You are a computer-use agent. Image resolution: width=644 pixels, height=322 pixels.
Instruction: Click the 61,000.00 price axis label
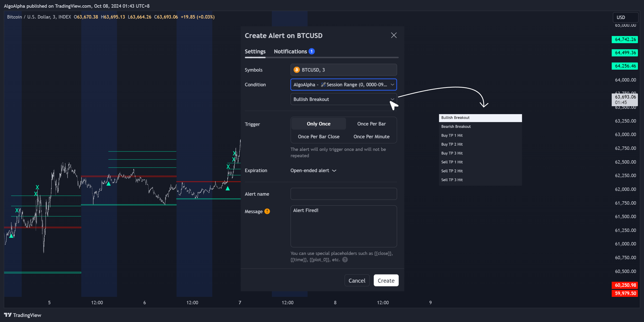pyautogui.click(x=625, y=244)
